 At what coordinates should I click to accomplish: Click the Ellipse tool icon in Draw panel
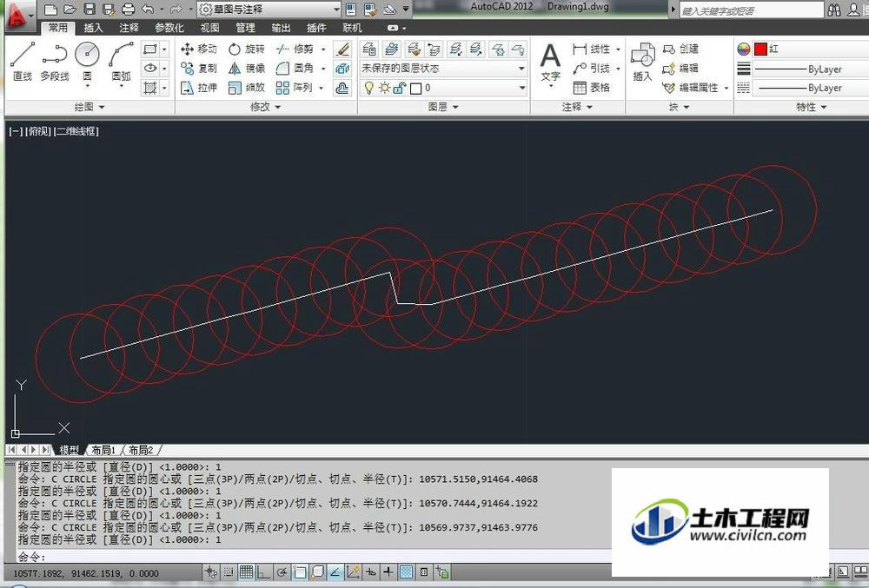point(149,68)
